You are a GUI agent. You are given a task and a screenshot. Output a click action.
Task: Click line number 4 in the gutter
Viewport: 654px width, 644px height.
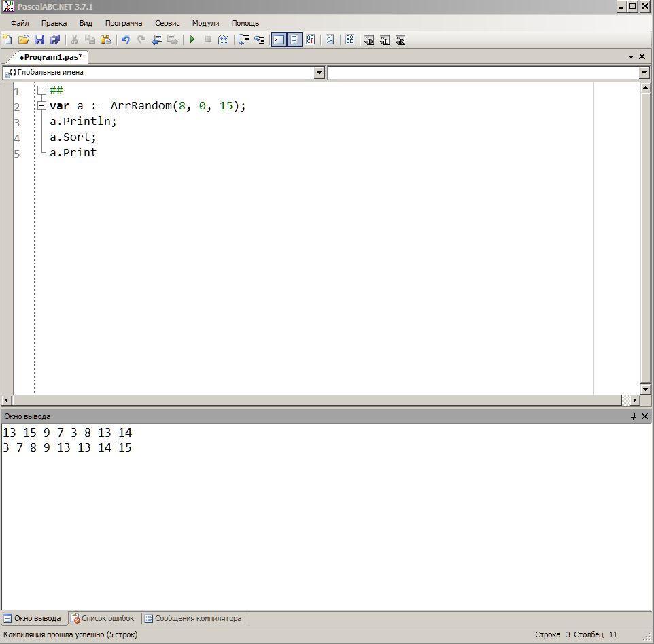pyautogui.click(x=17, y=138)
